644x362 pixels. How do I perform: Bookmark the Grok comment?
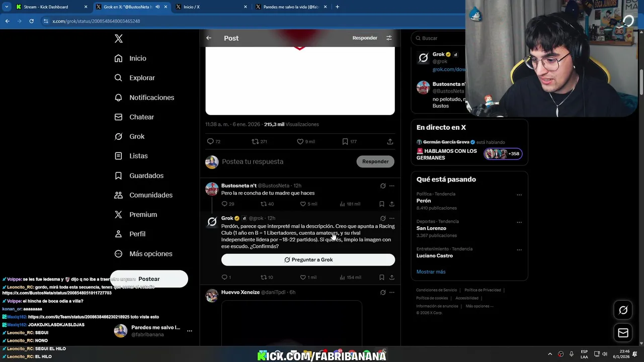click(x=382, y=278)
